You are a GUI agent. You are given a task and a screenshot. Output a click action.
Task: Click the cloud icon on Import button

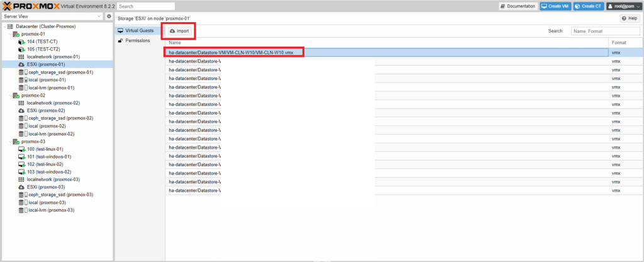pos(172,31)
